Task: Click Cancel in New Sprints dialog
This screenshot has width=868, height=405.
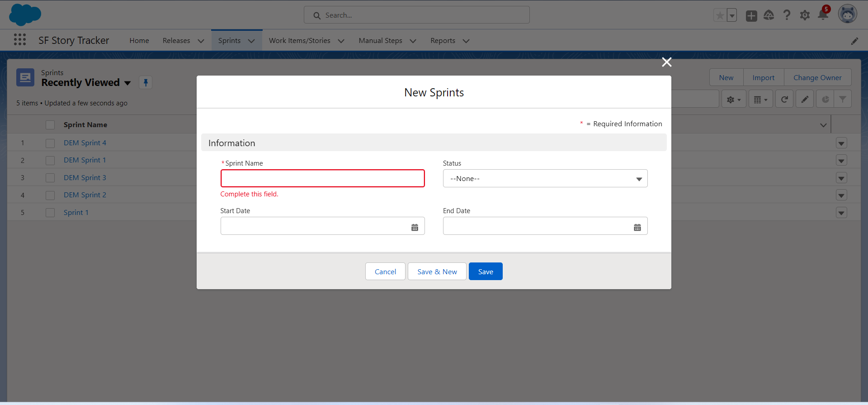Action: tap(385, 272)
